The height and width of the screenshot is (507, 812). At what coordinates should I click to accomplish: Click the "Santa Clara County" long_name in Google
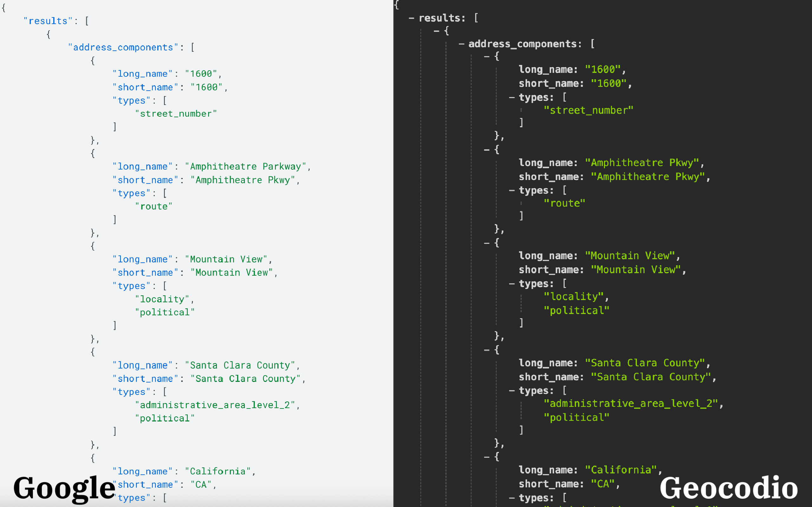pyautogui.click(x=240, y=365)
